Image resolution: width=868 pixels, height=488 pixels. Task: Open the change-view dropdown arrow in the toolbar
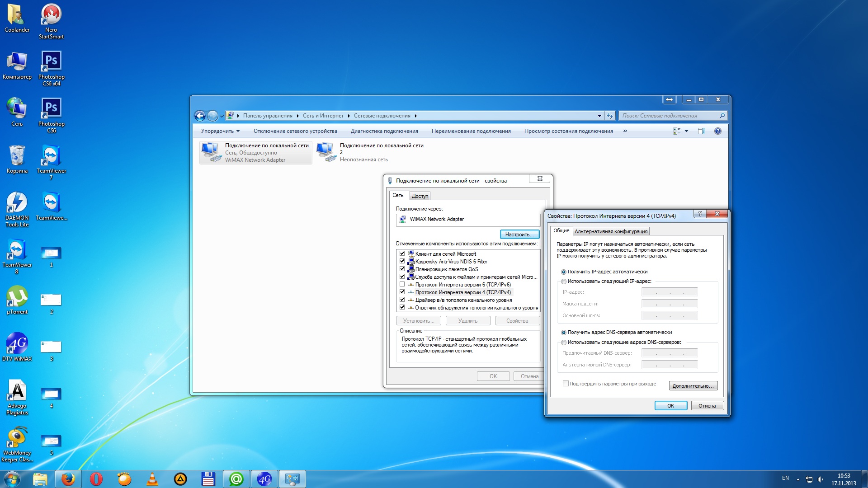[686, 131]
